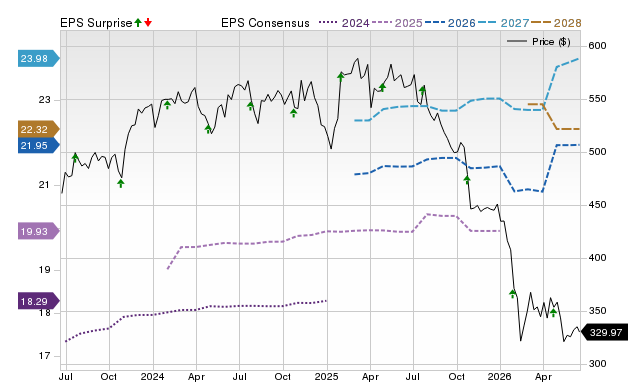Click the red down arrow in EPS Surprise legend

coord(148,22)
